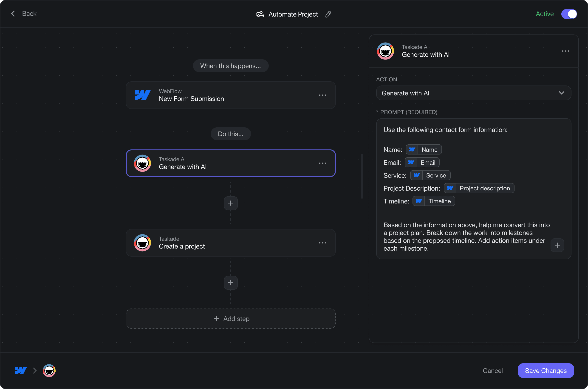Open three-dot menu on Generate with AI step
Image resolution: width=588 pixels, height=389 pixels.
click(x=322, y=163)
